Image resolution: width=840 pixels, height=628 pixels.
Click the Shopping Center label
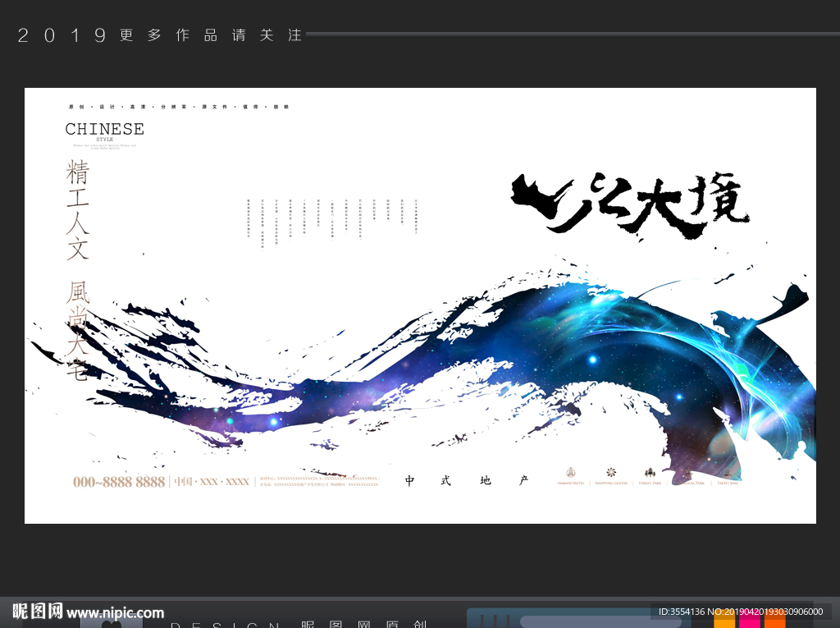coord(610,484)
